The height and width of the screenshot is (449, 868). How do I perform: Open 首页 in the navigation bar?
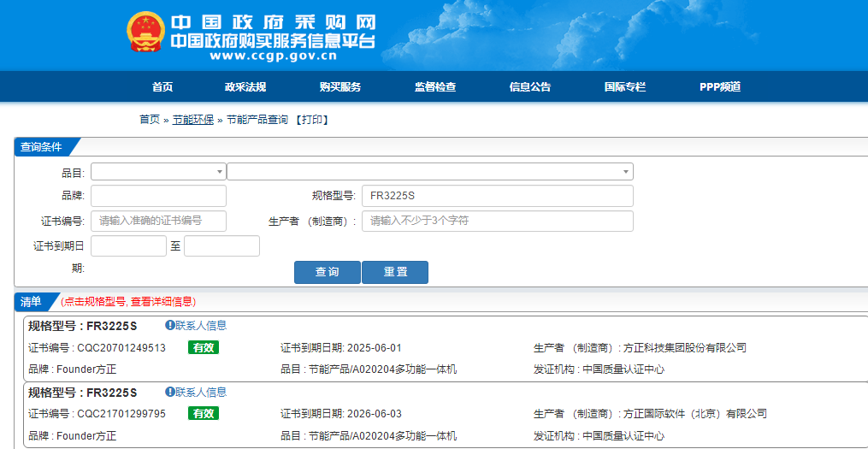tap(162, 87)
